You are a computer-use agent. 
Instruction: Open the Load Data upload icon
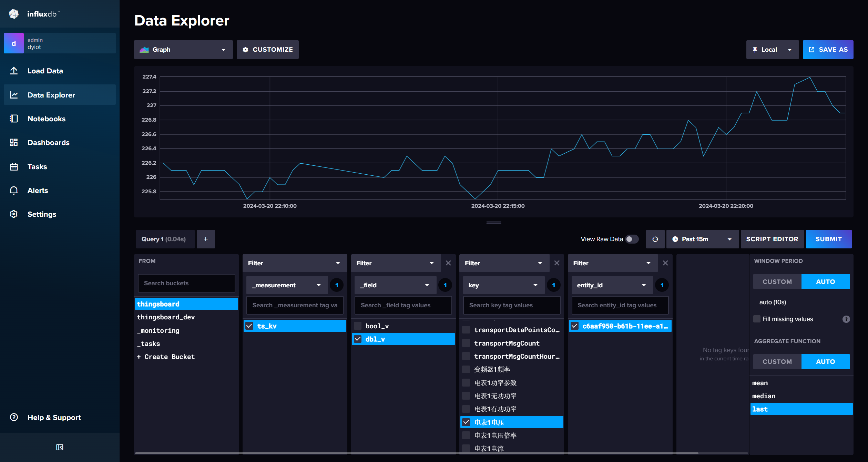point(14,71)
